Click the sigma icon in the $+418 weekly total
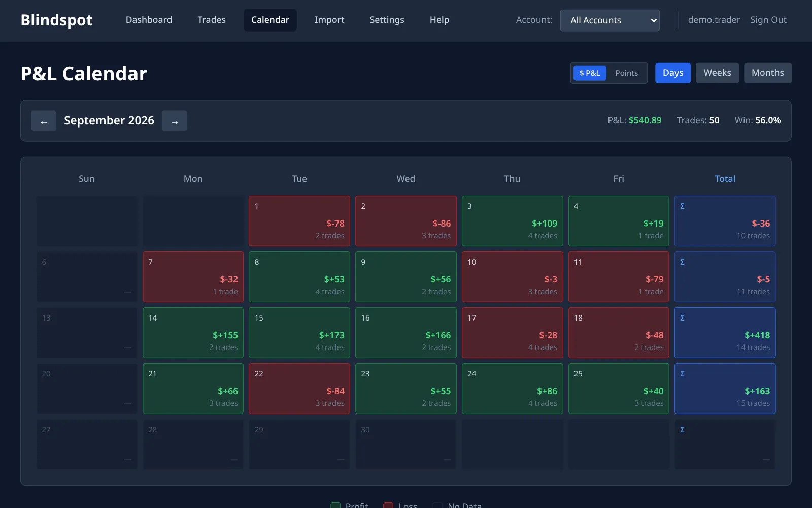 (x=682, y=318)
